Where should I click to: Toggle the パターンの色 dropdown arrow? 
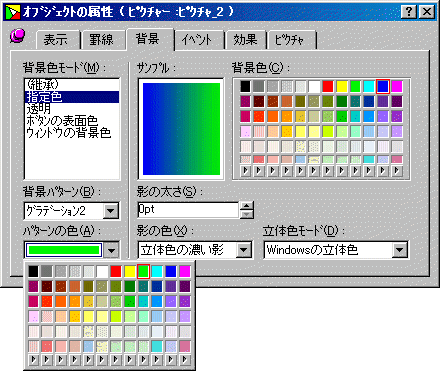[111, 250]
